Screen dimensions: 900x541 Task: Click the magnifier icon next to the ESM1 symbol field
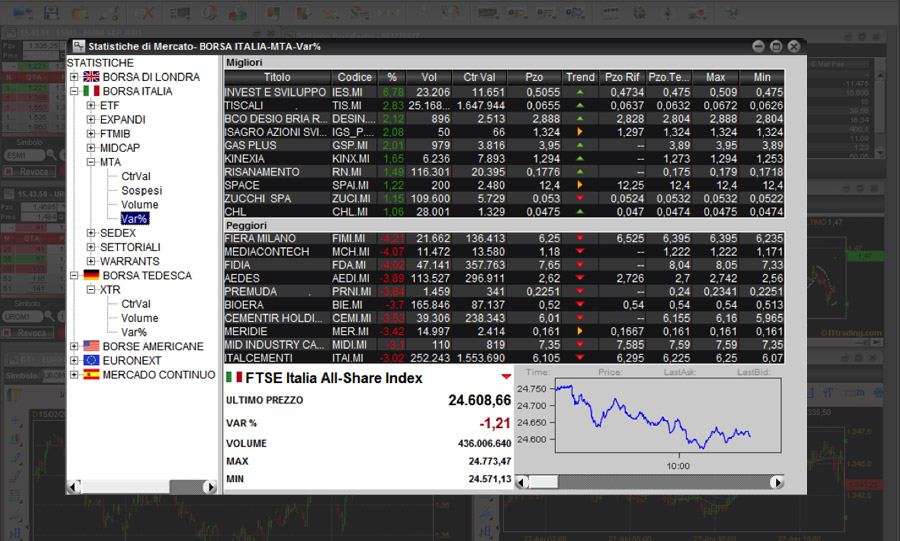click(x=52, y=155)
